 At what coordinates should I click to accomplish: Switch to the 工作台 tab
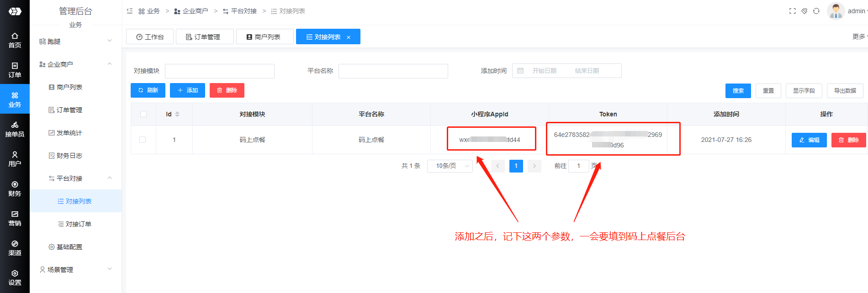[x=150, y=37]
